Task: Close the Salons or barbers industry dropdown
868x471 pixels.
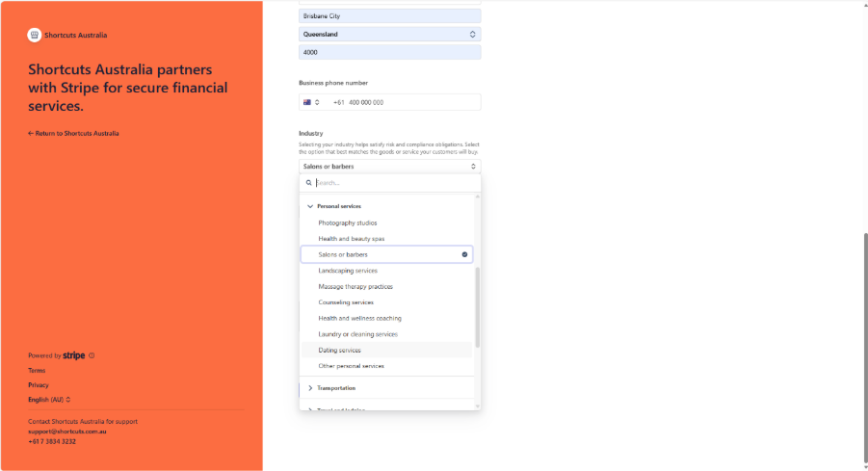Action: pos(389,167)
